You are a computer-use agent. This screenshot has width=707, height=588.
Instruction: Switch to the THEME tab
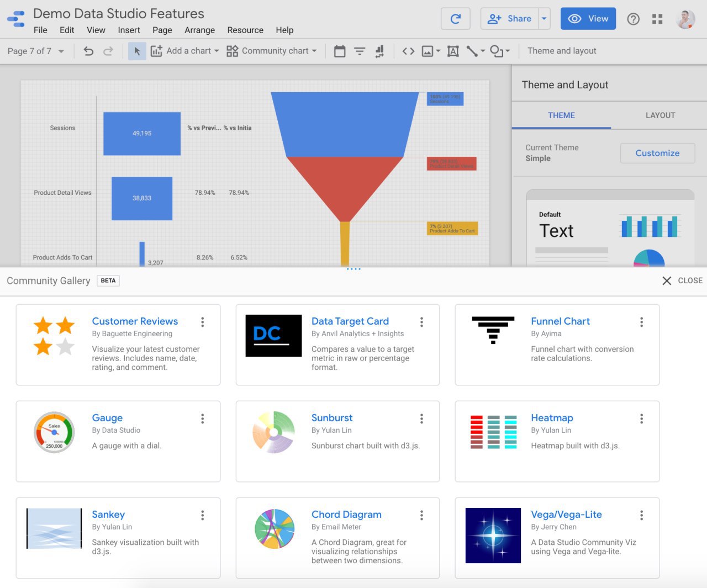click(x=561, y=115)
